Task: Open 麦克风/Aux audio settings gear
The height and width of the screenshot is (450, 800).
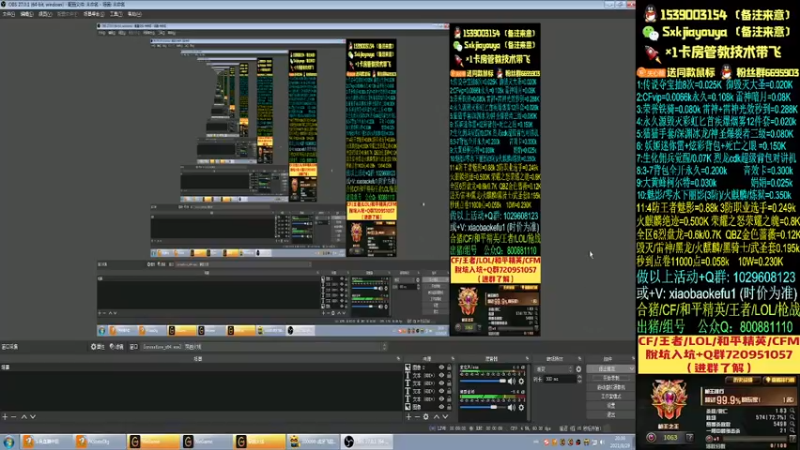Action: (x=521, y=381)
